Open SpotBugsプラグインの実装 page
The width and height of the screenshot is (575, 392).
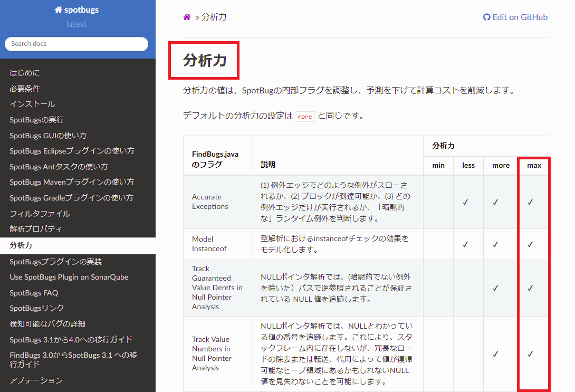click(x=56, y=262)
